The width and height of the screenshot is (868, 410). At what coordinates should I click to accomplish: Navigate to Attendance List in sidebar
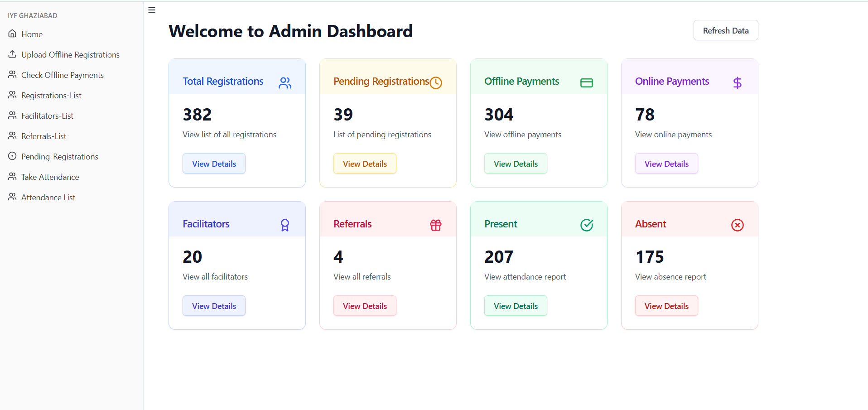coord(48,198)
